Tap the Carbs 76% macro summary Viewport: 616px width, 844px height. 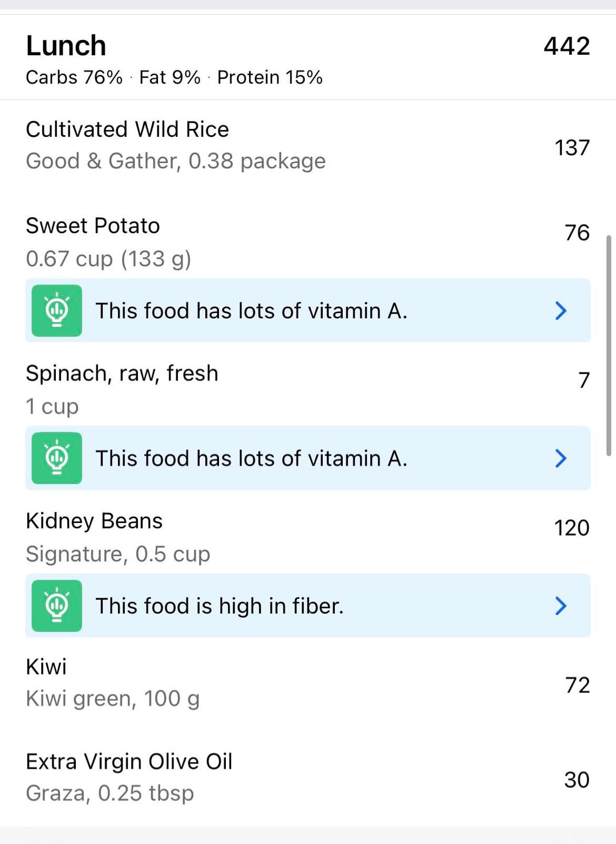(74, 78)
